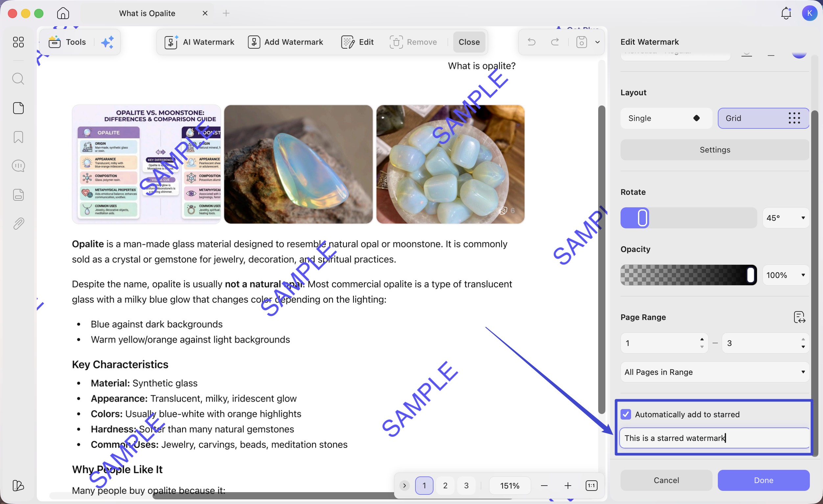The width and height of the screenshot is (823, 504).
Task: Go to page 3
Action: [466, 486]
